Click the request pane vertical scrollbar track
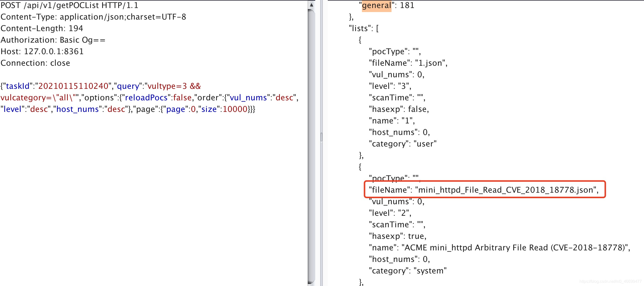This screenshot has height=286, width=644. (311, 147)
